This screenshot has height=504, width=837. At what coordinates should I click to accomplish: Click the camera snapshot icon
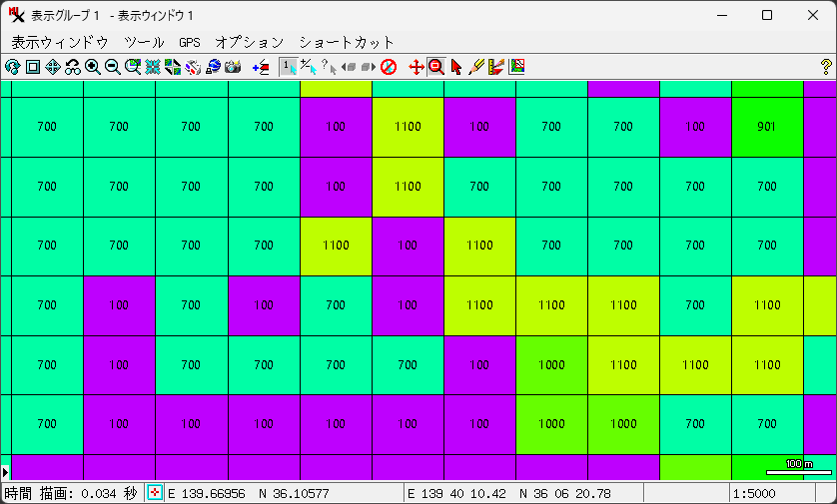(234, 67)
